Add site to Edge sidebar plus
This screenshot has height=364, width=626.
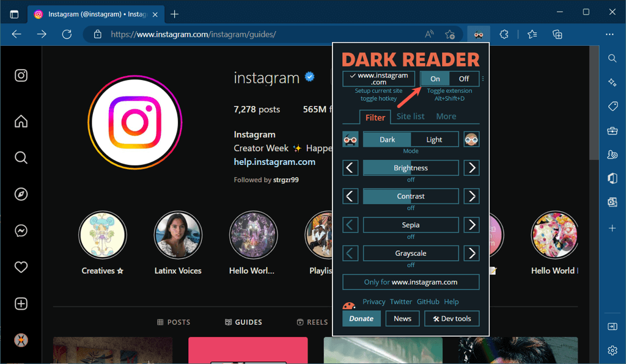tap(612, 228)
